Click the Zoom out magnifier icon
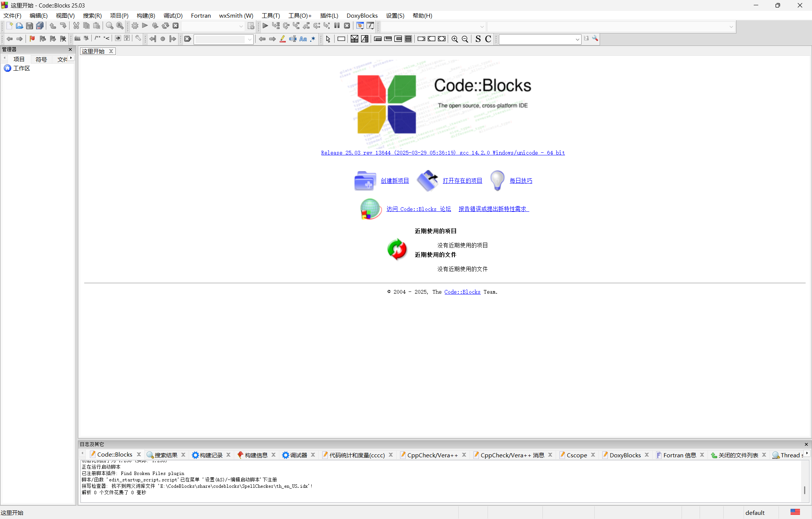812x519 pixels. point(465,39)
